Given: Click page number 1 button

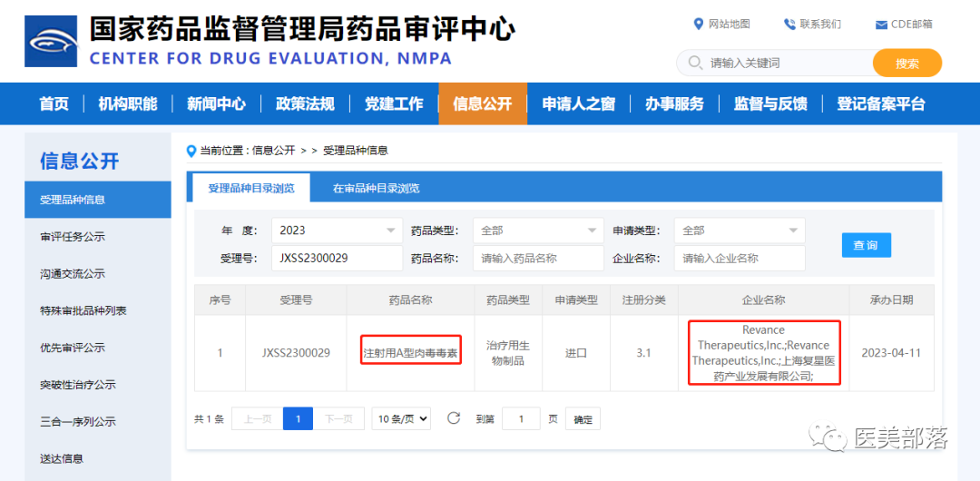Looking at the screenshot, I should [299, 418].
